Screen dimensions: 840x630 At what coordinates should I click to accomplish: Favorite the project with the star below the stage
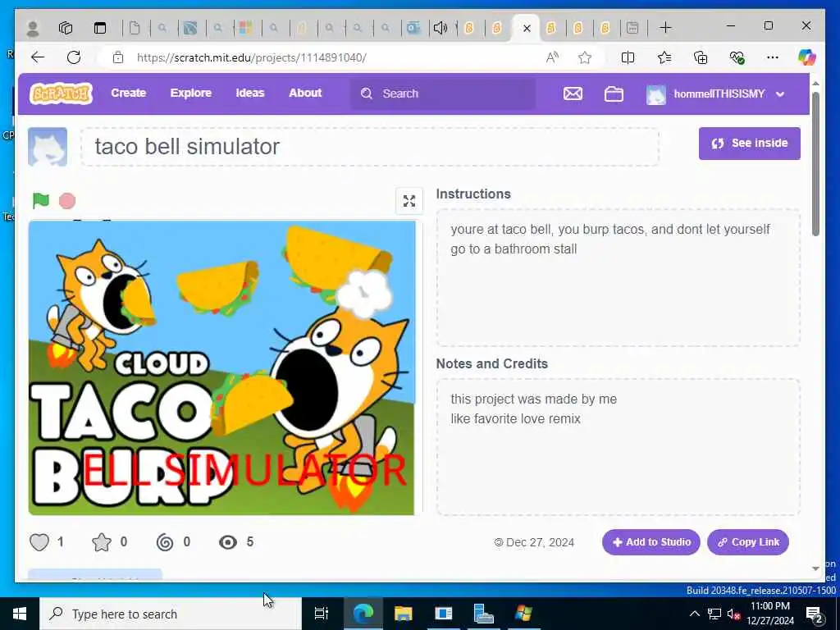point(101,542)
